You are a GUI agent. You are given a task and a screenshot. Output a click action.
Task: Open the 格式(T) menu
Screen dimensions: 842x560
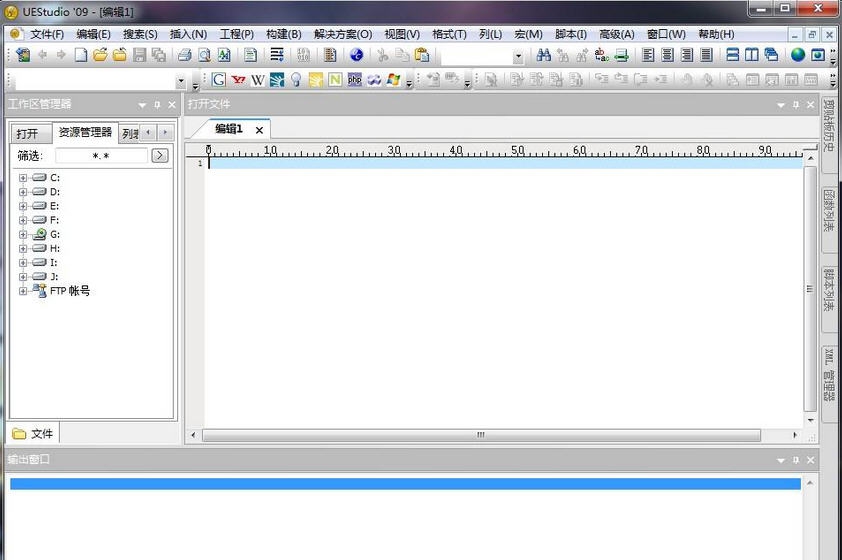[449, 34]
